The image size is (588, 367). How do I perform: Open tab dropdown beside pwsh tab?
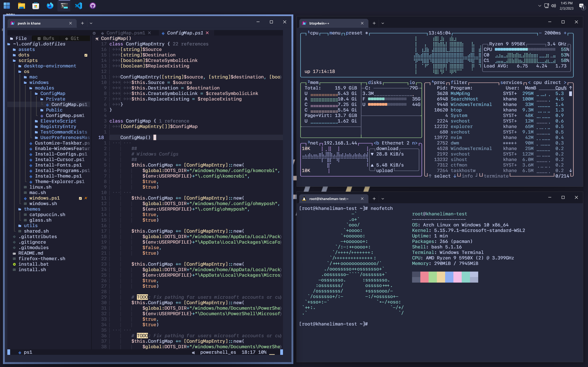(91, 23)
